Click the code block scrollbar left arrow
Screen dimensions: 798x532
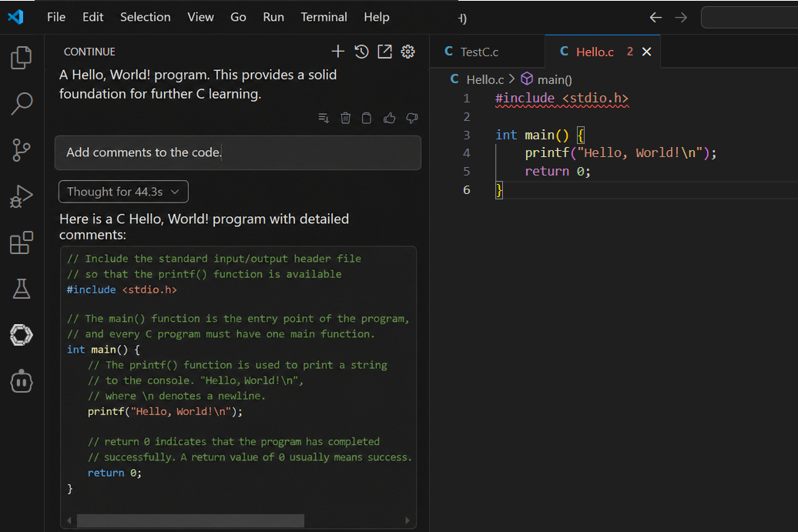(70, 520)
